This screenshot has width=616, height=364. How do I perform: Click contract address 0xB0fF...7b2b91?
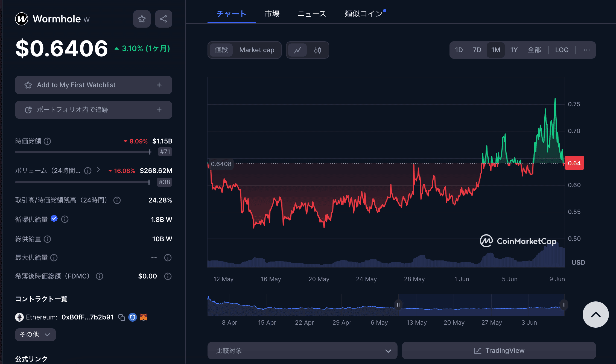pos(87,317)
